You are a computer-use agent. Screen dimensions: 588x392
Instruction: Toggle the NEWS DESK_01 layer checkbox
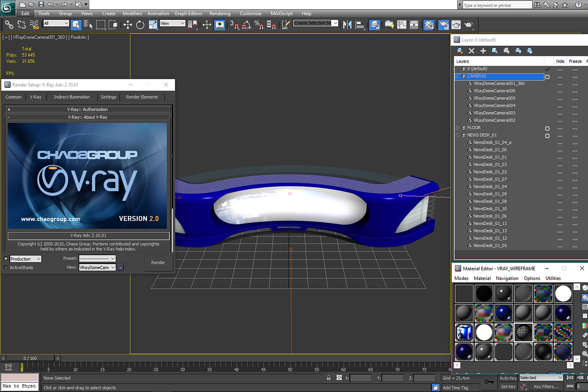[547, 135]
